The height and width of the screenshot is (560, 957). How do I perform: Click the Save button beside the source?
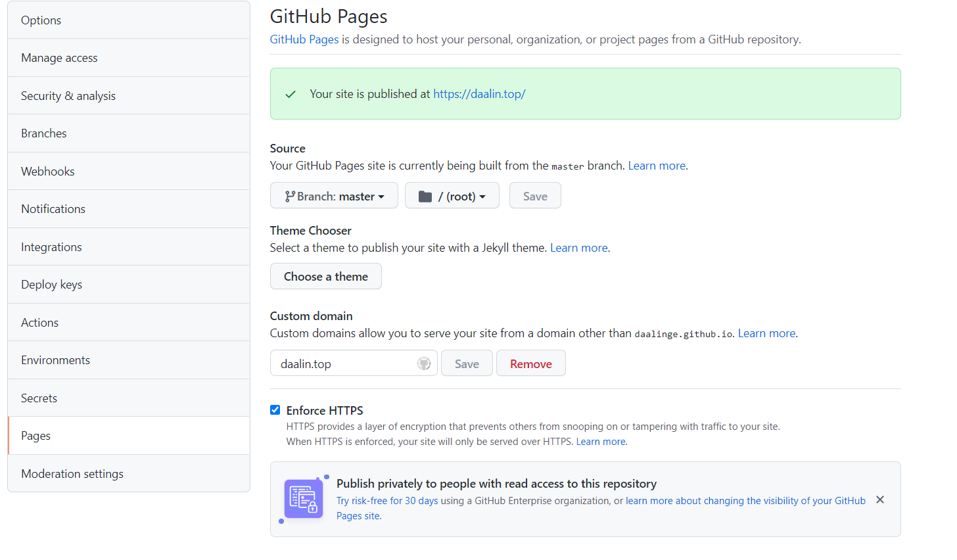(535, 196)
